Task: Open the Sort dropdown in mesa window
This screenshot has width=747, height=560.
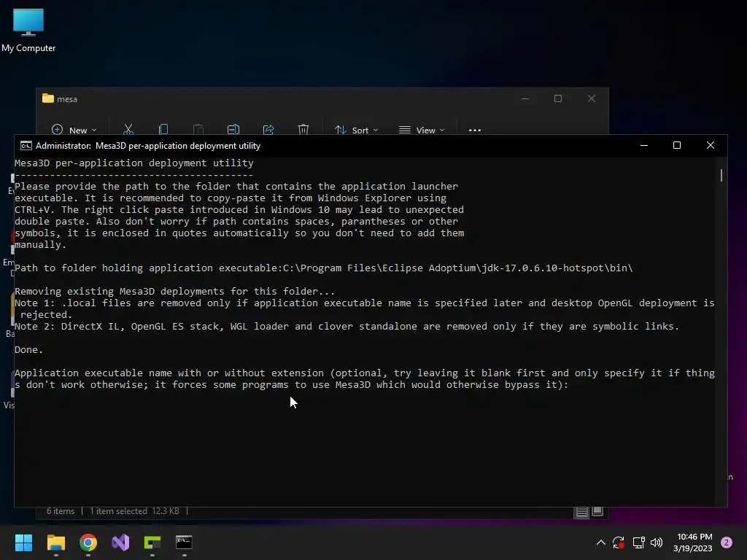Action: (x=356, y=130)
